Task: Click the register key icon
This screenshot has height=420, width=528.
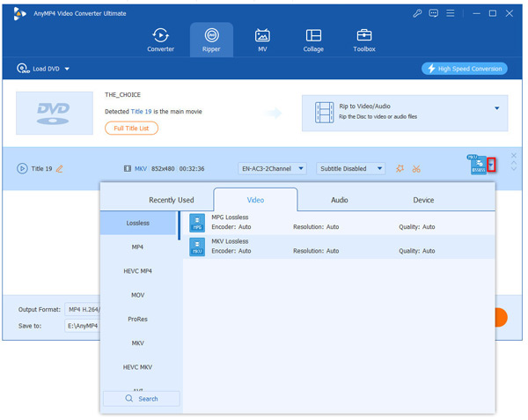Action: coord(417,13)
